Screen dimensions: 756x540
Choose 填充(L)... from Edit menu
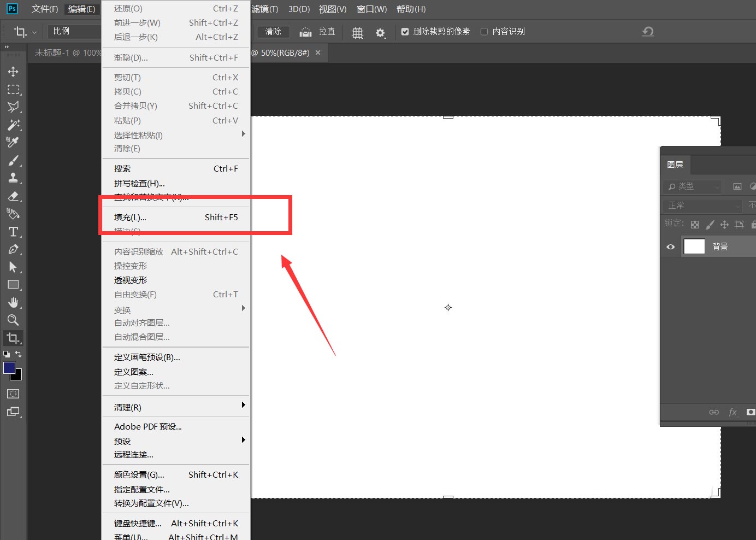pyautogui.click(x=176, y=218)
